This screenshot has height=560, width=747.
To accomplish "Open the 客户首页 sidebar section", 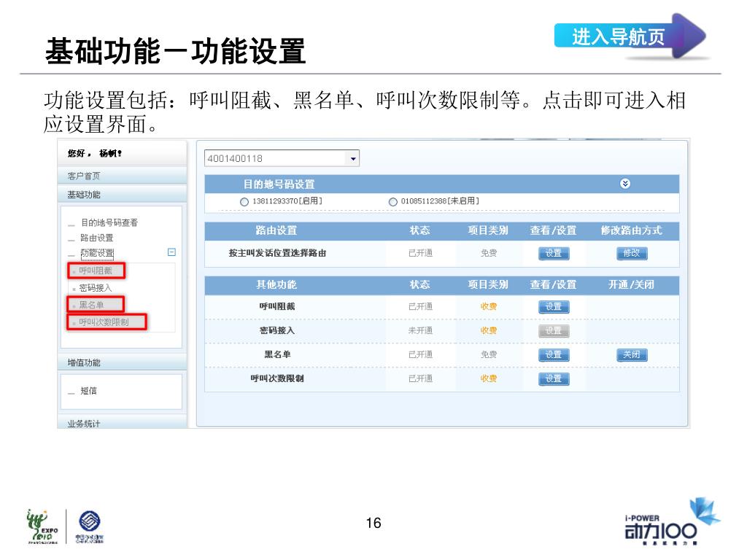I will click(122, 176).
